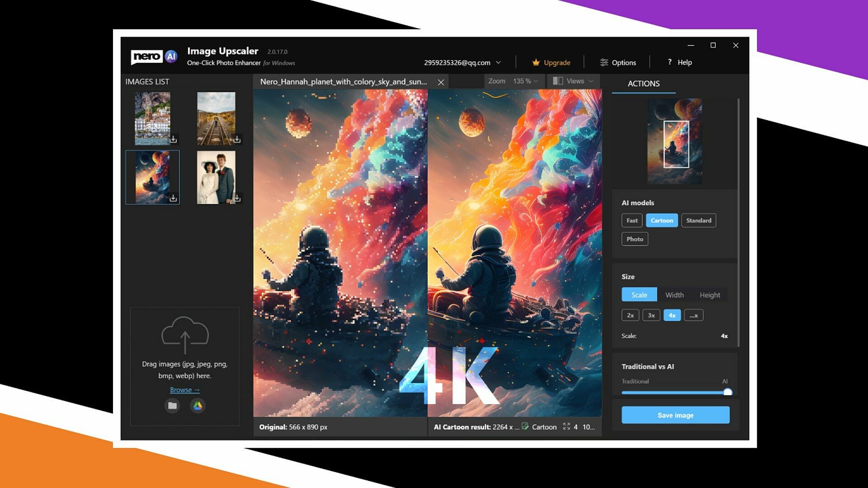Switch to the Height size tab
The image size is (868, 488).
pos(709,295)
